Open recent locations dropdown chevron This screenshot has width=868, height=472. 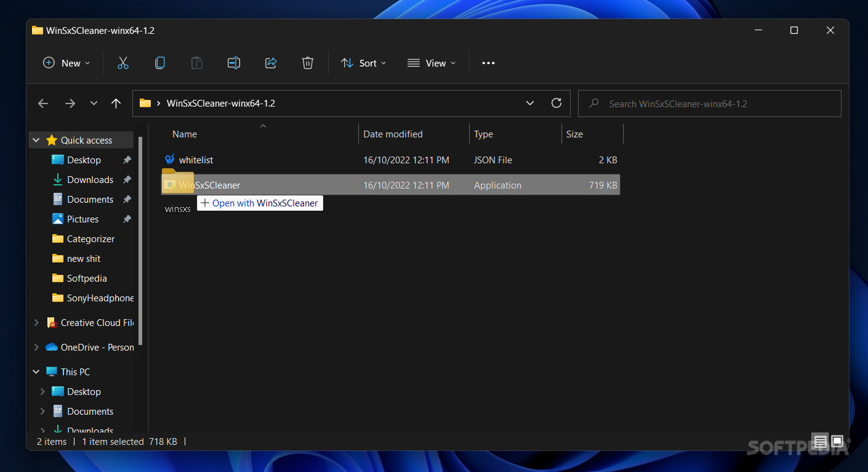94,104
